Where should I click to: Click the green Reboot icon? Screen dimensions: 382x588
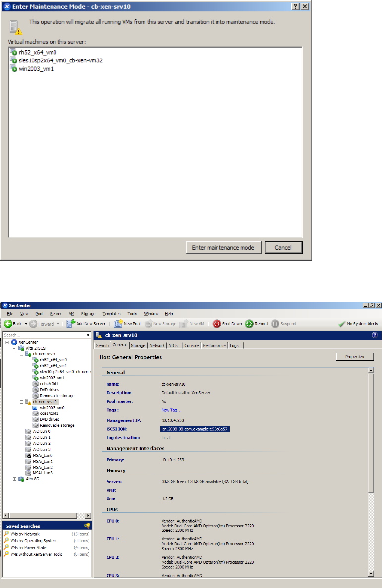coord(249,324)
